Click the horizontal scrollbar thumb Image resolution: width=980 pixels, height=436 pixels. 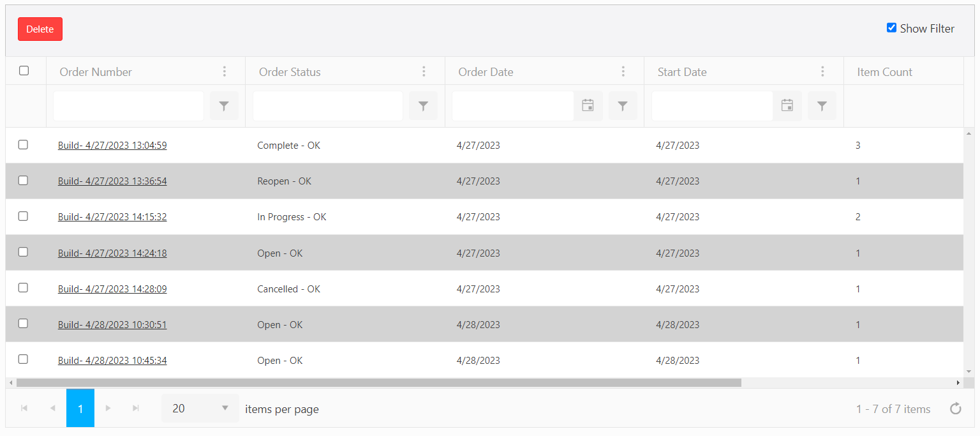point(379,383)
